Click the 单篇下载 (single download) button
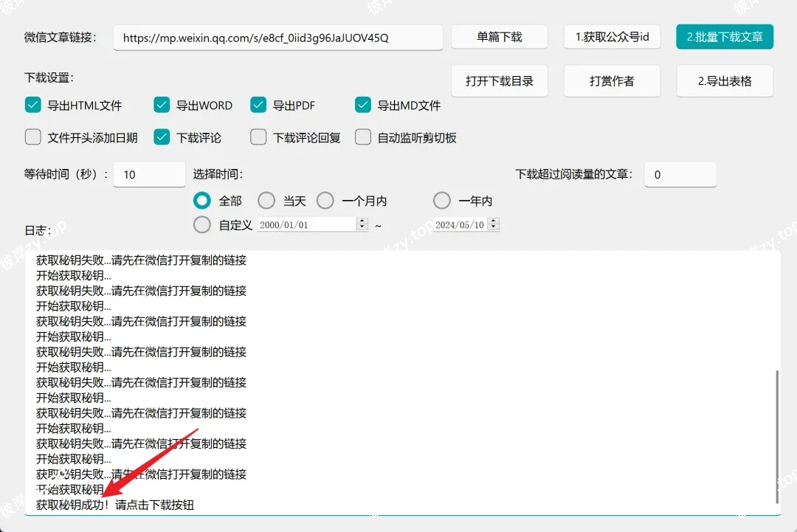Viewport: 797px width, 532px height. pos(500,37)
